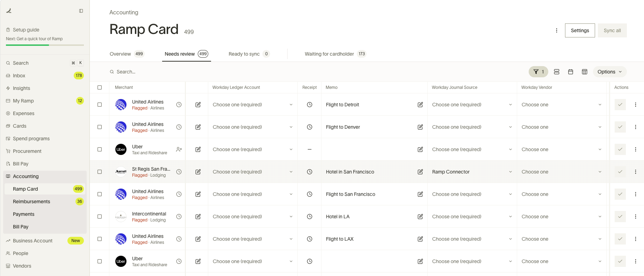Open Reimbursements under Accounting
Viewport: 644px width, 276px height.
click(45, 201)
